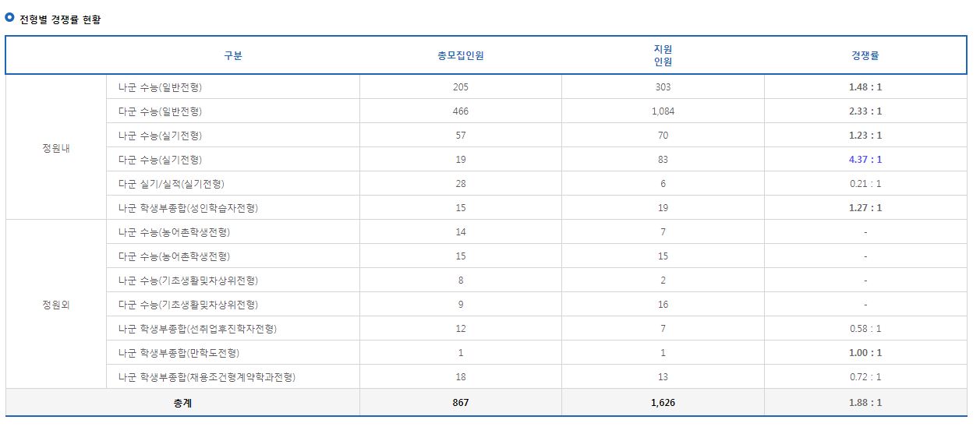Click the row label 나군 학생부종합(만학도전형)

[x=179, y=353]
